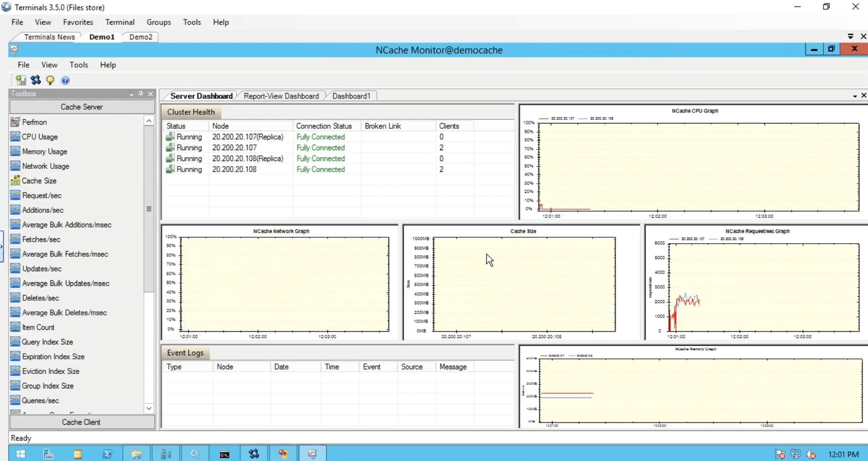Select the Item Count counter icon
Viewport: 868px width, 461px height.
point(15,327)
